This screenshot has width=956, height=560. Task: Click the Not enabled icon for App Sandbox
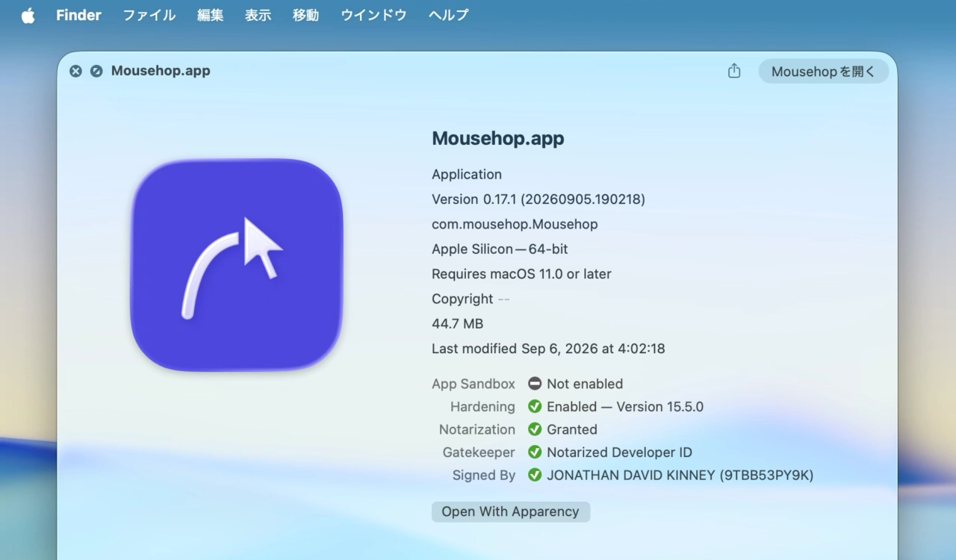click(535, 384)
